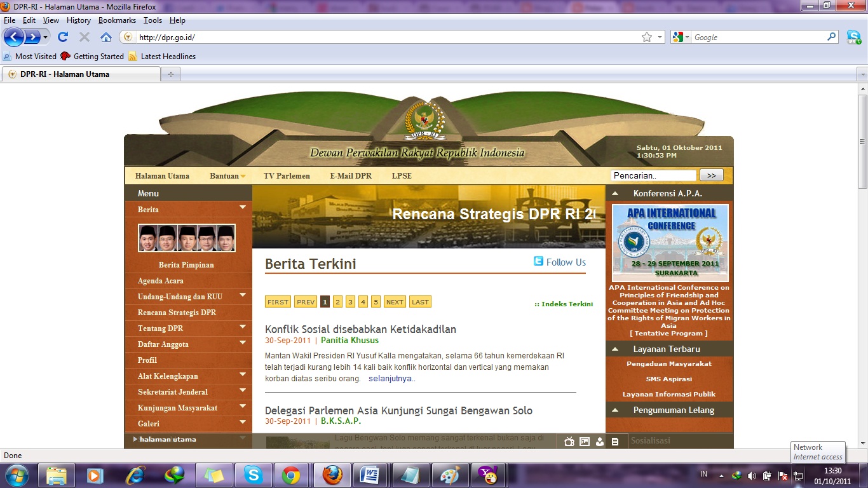Click the search magnifier icon in Google box

(x=831, y=37)
